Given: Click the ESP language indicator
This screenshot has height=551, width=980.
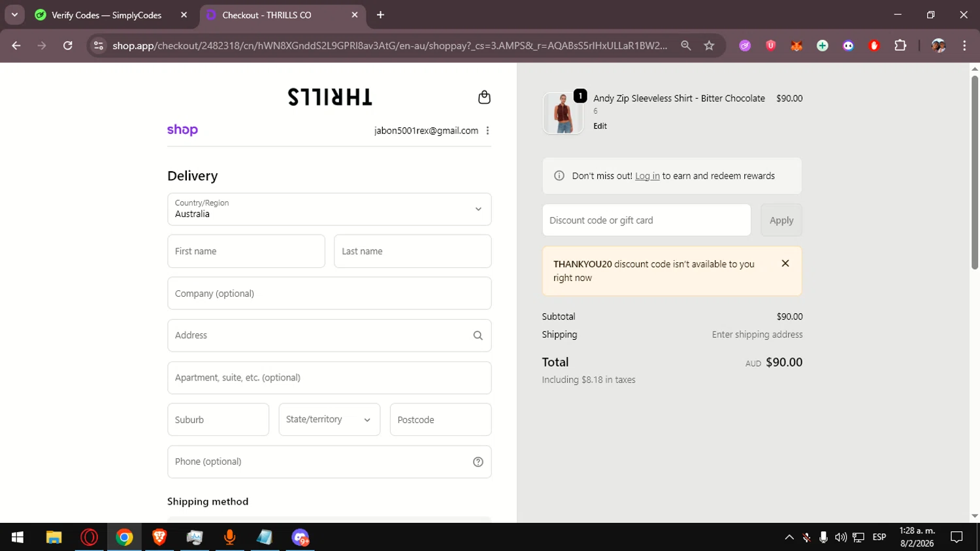Looking at the screenshot, I should (879, 537).
